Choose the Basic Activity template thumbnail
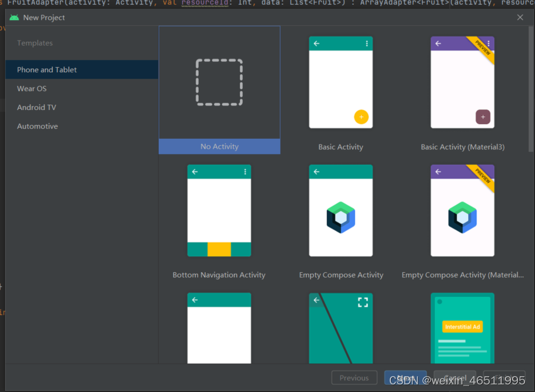Viewport: 535px width, 392px height. [341, 82]
